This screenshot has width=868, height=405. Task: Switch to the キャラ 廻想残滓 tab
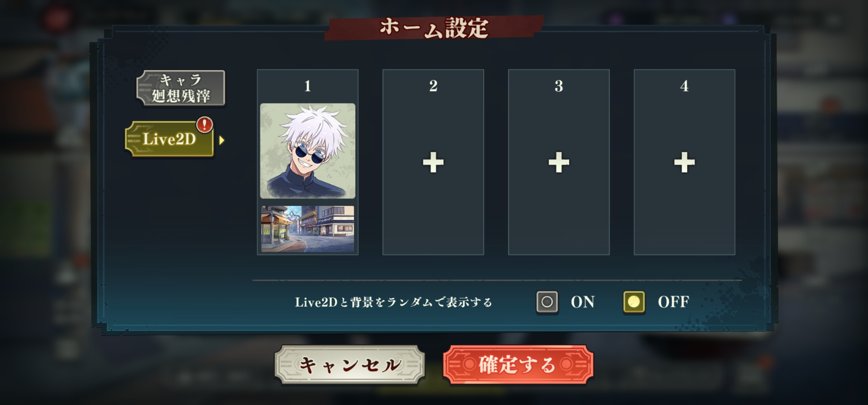click(x=181, y=88)
